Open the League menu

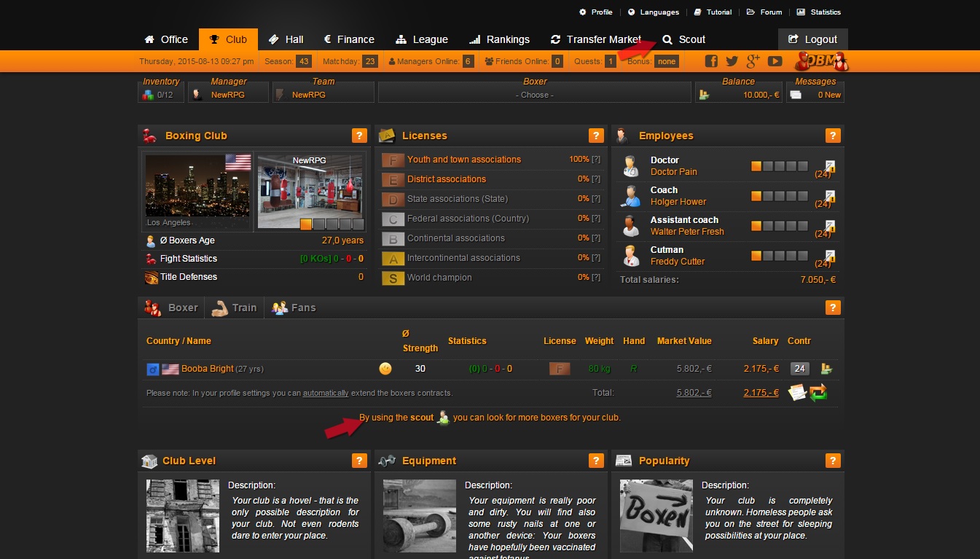tap(422, 39)
